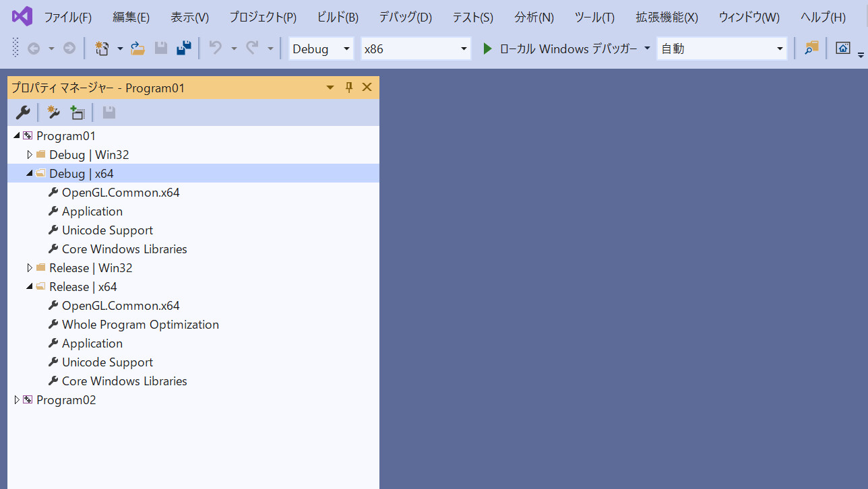The height and width of the screenshot is (489, 868).
Task: Open the 自動 dropdown in toolbar
Action: click(721, 48)
